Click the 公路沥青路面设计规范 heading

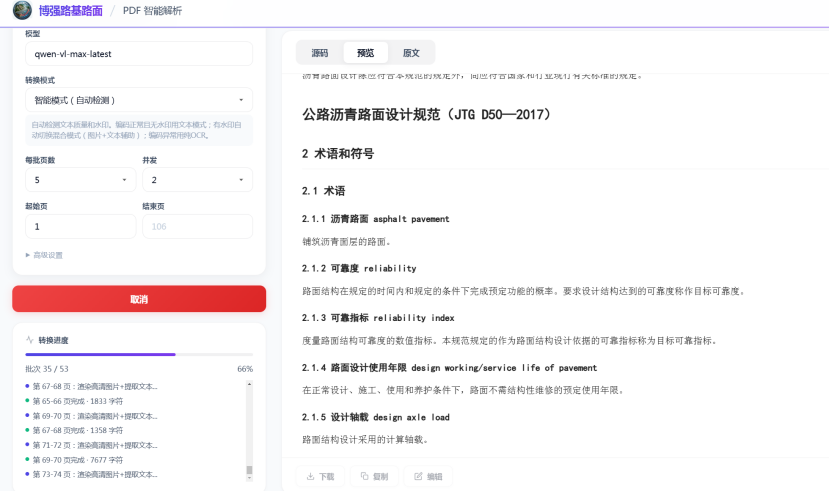coord(427,114)
